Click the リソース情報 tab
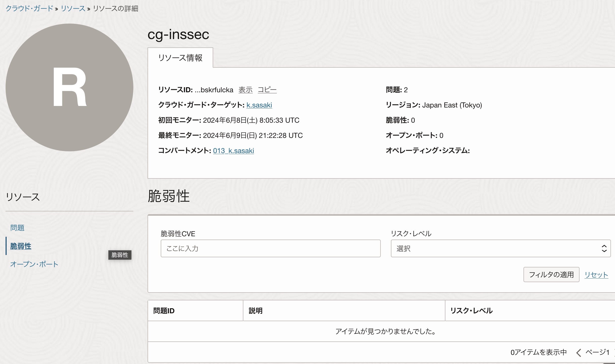 [180, 58]
